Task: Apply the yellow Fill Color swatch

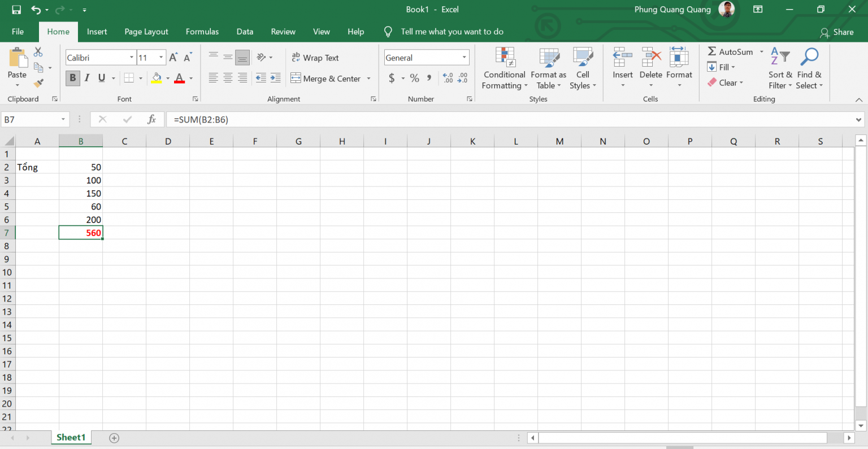Action: 157,78
